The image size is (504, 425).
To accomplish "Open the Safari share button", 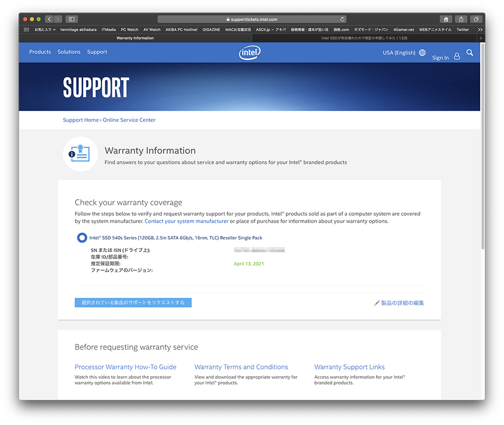I will pyautogui.click(x=461, y=19).
